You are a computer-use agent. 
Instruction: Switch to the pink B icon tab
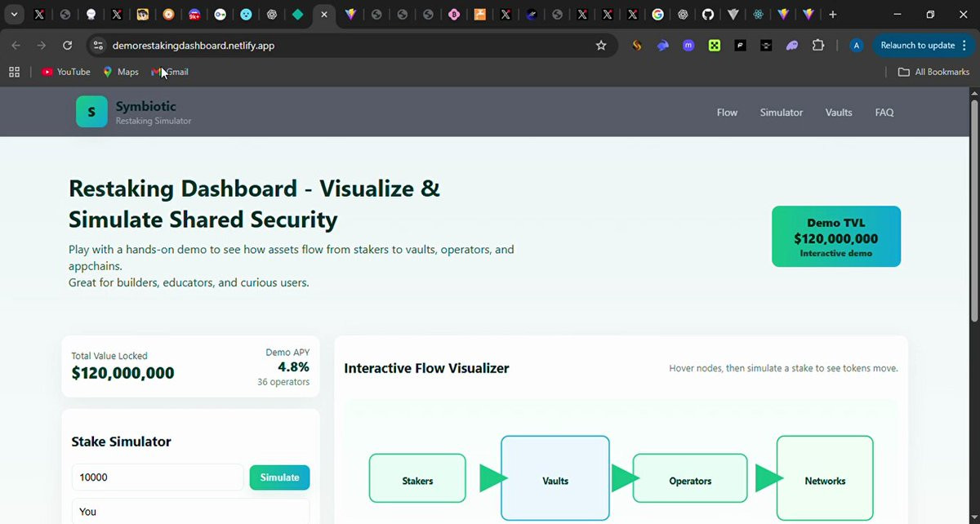pyautogui.click(x=454, y=15)
